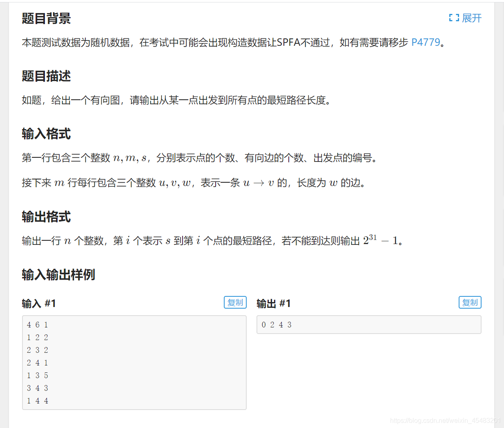504x428 pixels.
Task: Click sample input line '1 4 4'
Action: (x=38, y=401)
